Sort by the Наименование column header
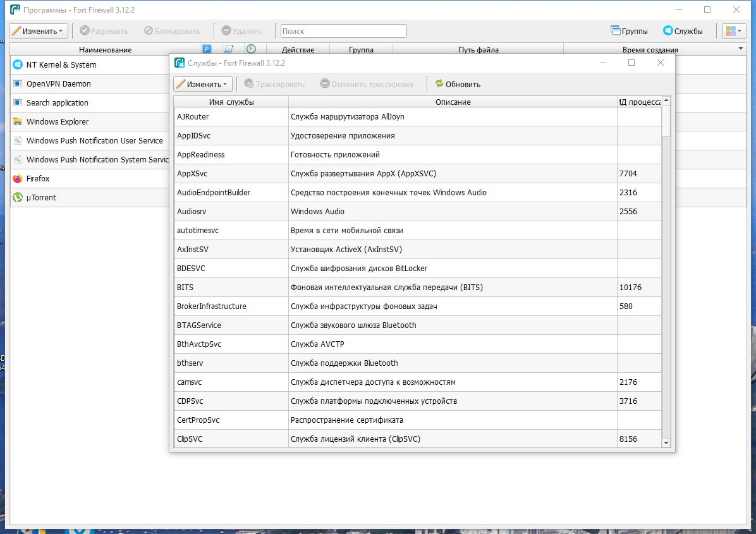This screenshot has height=534, width=756. click(105, 49)
